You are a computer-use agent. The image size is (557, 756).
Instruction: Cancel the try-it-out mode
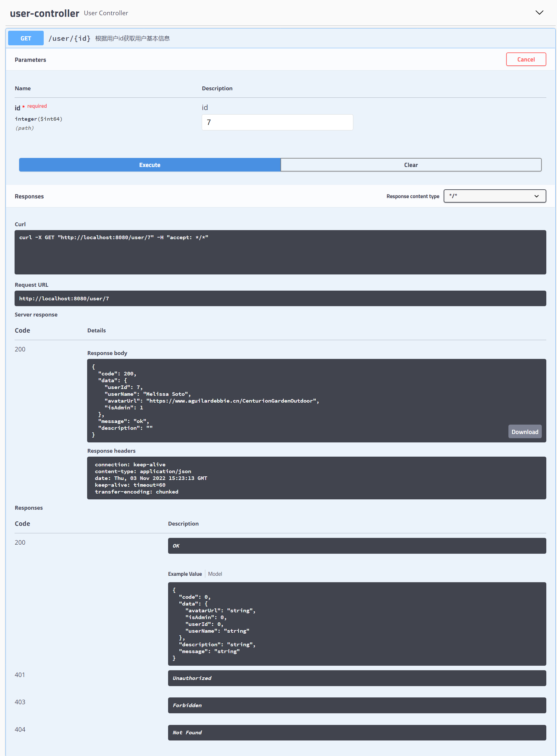(x=525, y=59)
